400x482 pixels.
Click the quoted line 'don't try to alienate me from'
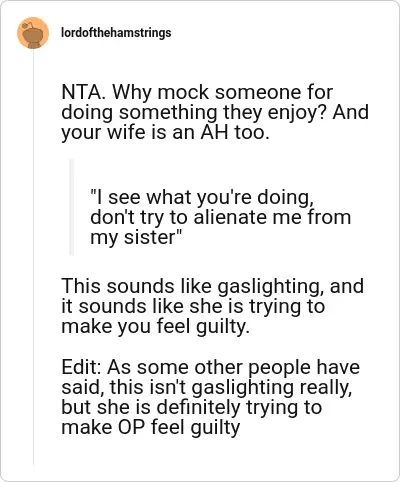point(221,217)
